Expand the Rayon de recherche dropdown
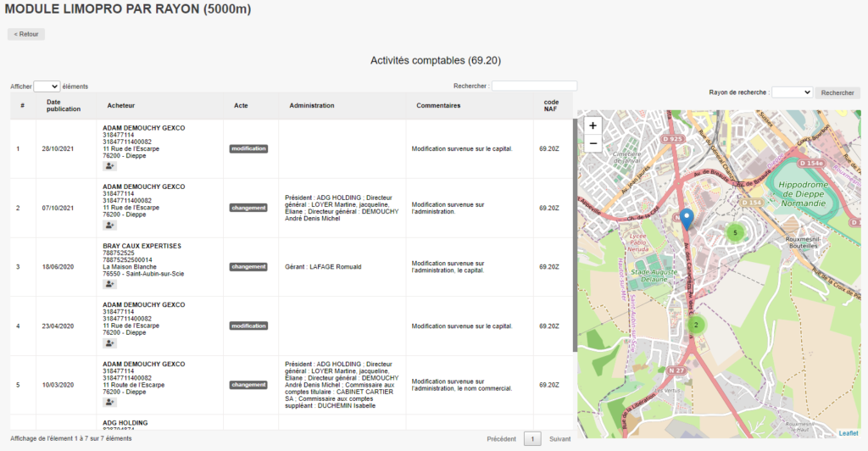The height and width of the screenshot is (451, 868). pyautogui.click(x=792, y=92)
